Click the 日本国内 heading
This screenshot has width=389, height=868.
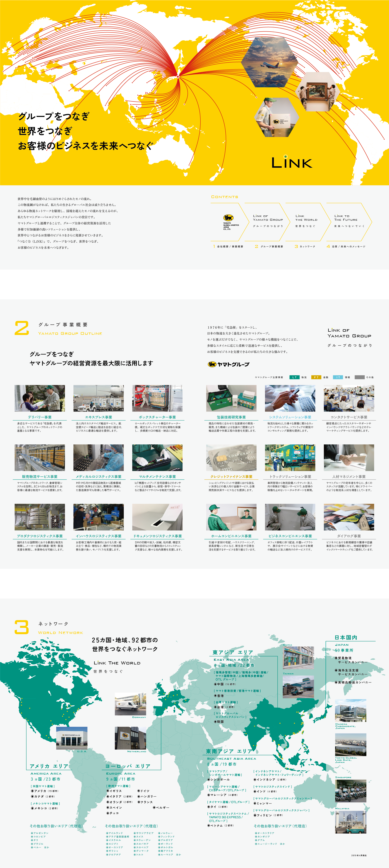tap(346, 637)
